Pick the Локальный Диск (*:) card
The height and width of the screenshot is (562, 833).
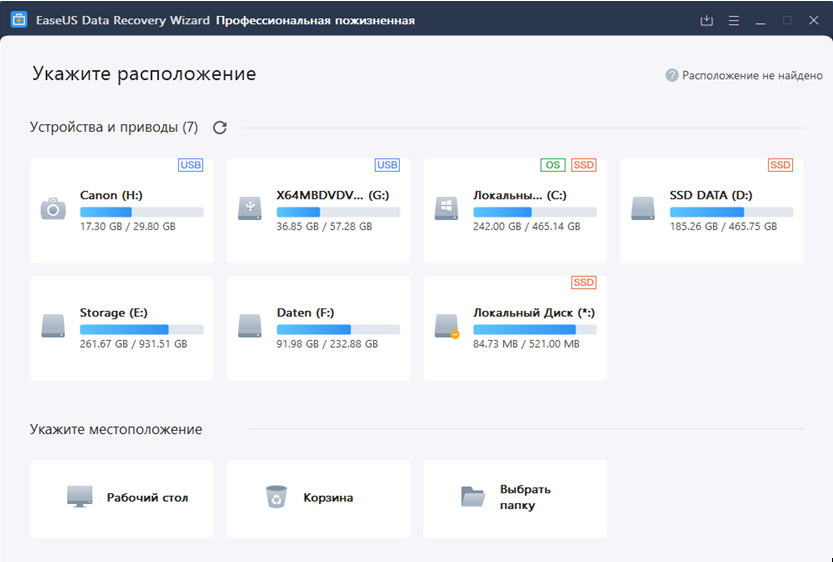coord(515,328)
